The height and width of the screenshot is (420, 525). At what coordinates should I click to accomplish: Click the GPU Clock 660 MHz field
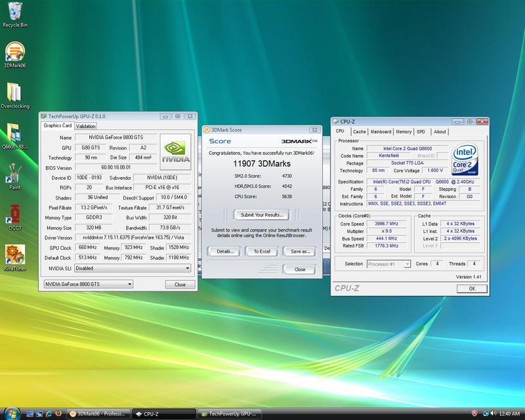(x=87, y=247)
